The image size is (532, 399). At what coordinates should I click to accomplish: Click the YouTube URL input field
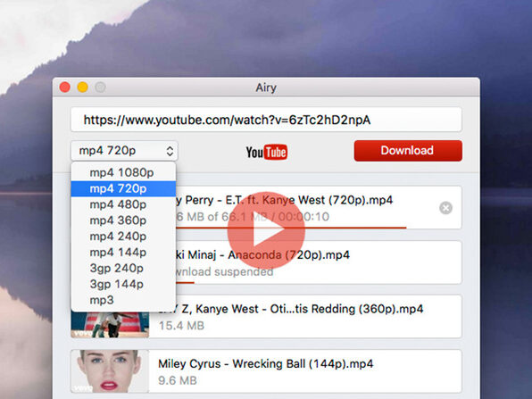266,120
